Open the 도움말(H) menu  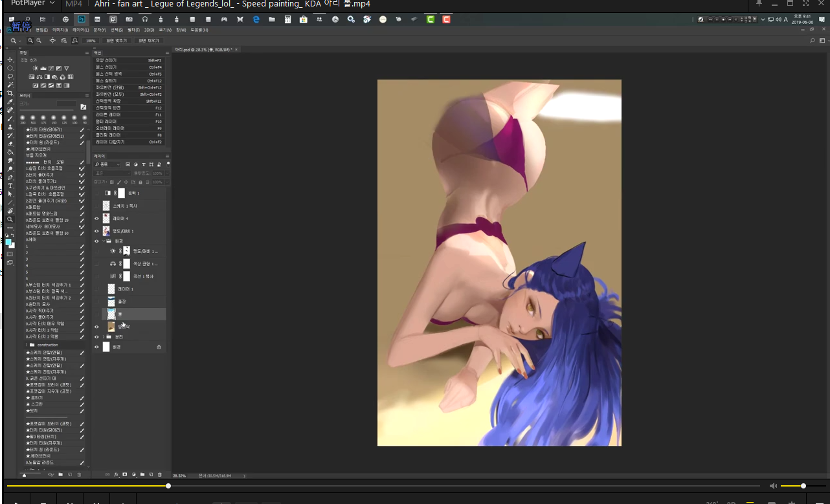[x=199, y=30]
